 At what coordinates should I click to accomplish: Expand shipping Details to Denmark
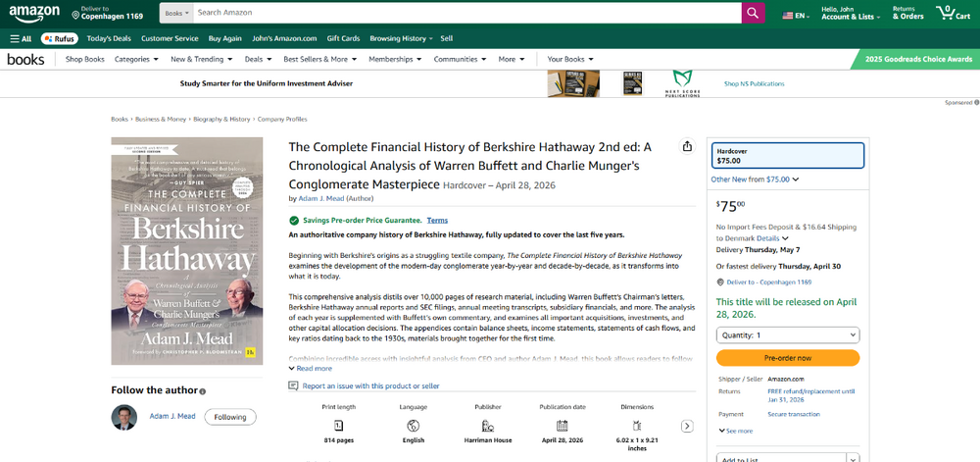click(x=772, y=238)
